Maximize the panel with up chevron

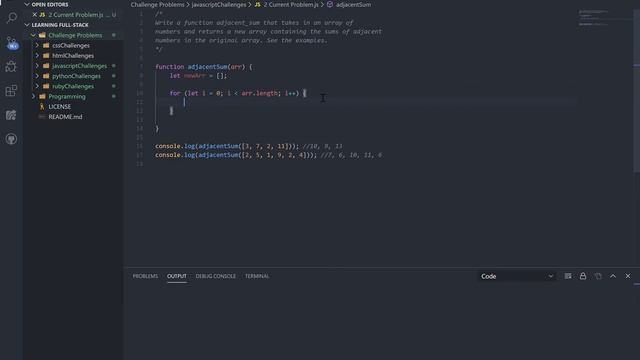click(x=613, y=276)
